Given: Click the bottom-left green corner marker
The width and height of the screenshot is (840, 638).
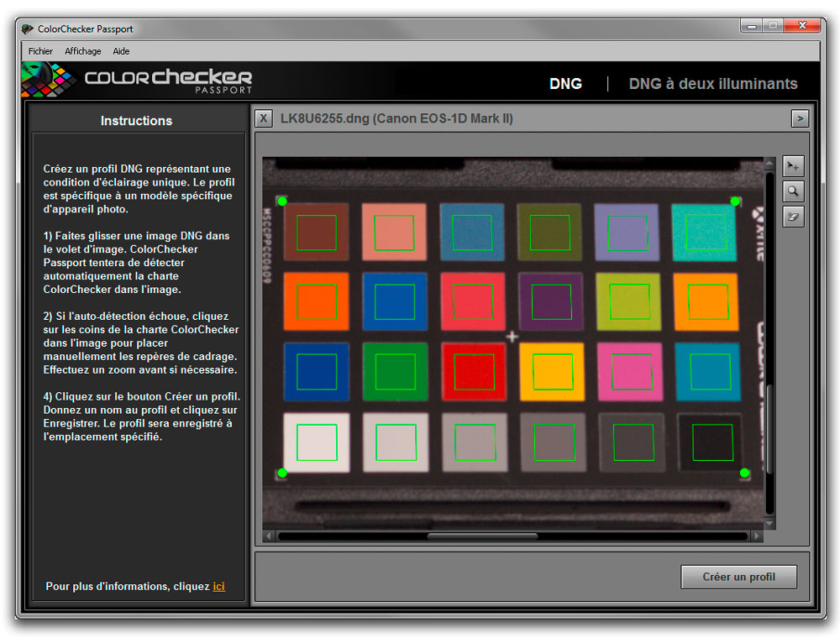Looking at the screenshot, I should (282, 473).
